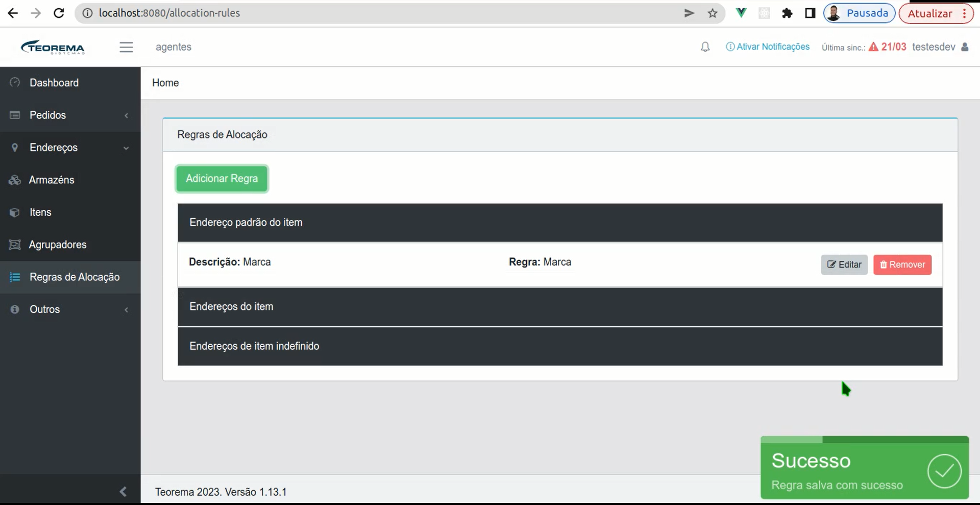Click the hamburger menu icon
980x505 pixels.
126,47
